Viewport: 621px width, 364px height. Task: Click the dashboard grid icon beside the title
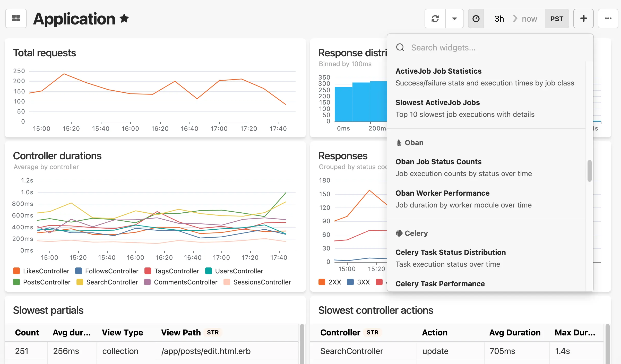[16, 18]
